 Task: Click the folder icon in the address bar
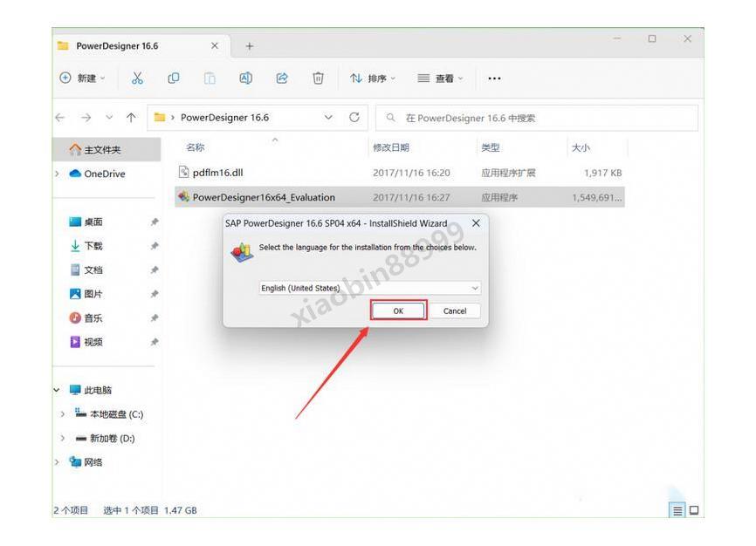point(160,117)
